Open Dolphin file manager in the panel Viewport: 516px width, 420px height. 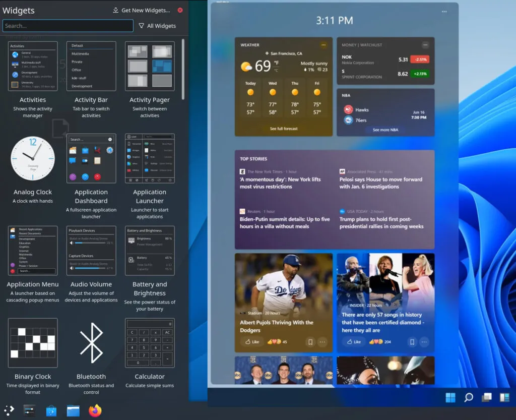pyautogui.click(x=73, y=411)
